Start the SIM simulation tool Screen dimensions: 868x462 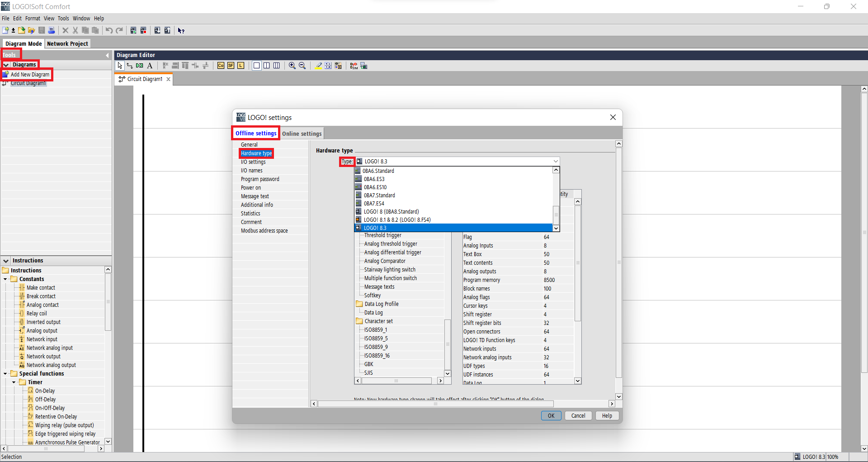(x=354, y=66)
